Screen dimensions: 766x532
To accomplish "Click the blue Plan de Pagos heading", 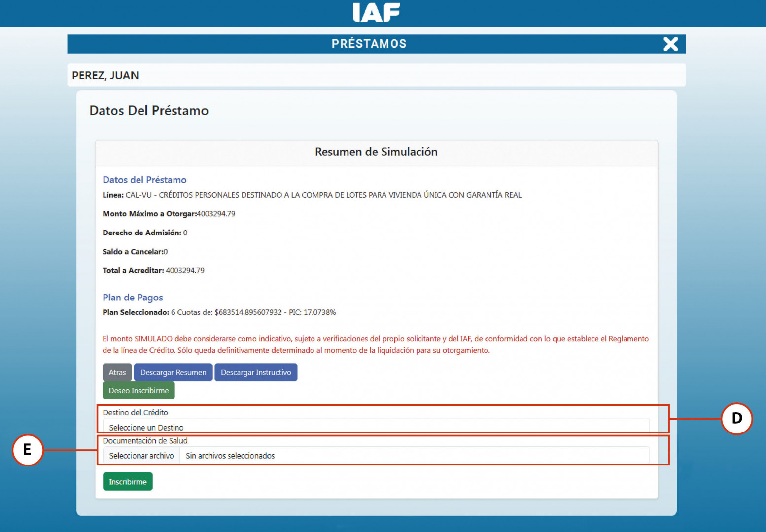I will coord(133,298).
